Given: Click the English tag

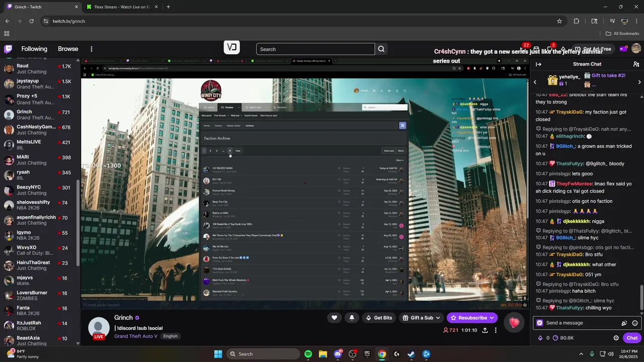Looking at the screenshot, I should 170,336.
